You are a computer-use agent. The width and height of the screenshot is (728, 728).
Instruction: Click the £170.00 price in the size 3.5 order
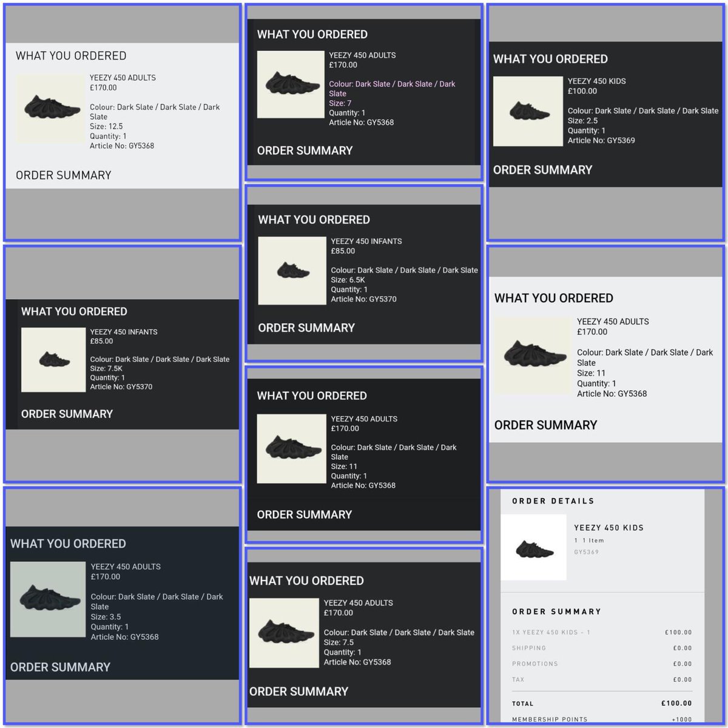tap(106, 577)
